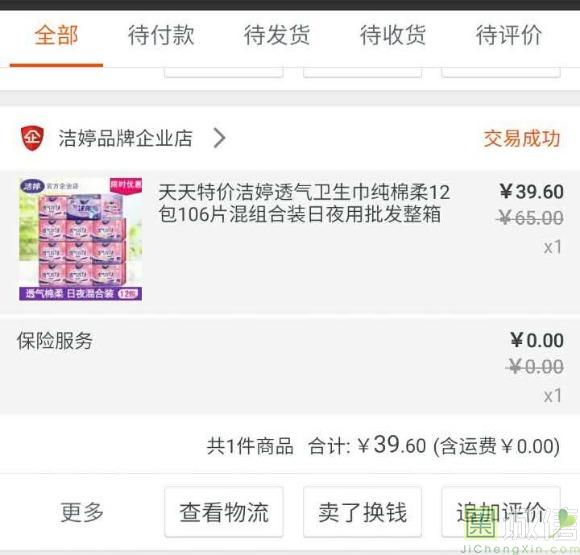Switch to the 待付款 tab
The width and height of the screenshot is (580, 555).
pyautogui.click(x=161, y=36)
